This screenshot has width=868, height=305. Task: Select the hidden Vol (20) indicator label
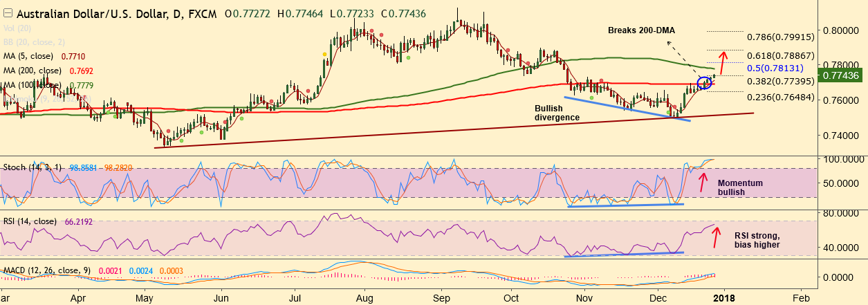pos(19,30)
